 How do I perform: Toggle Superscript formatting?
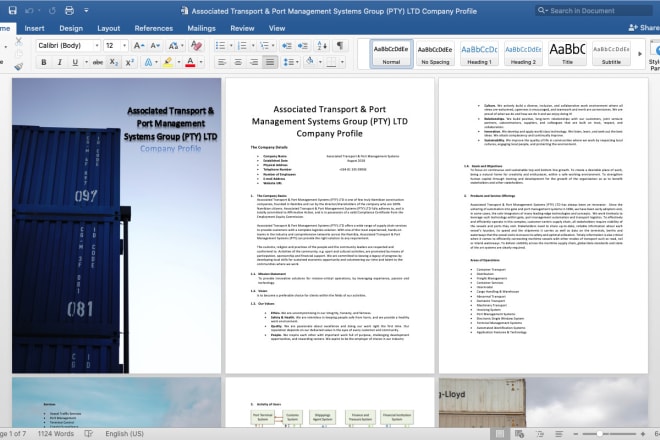129,62
